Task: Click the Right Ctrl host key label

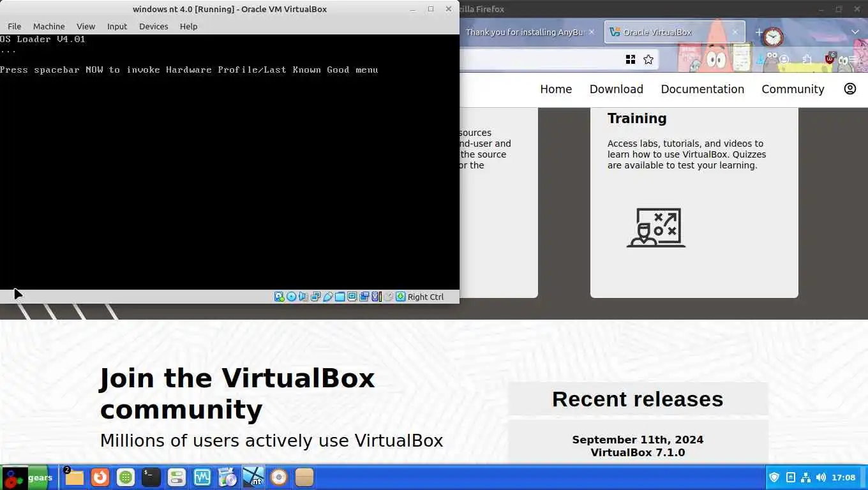Action: click(x=426, y=297)
